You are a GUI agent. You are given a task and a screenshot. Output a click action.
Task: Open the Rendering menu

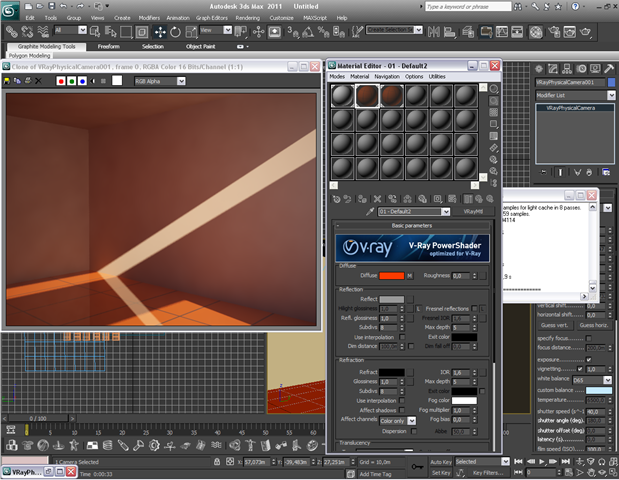[248, 18]
